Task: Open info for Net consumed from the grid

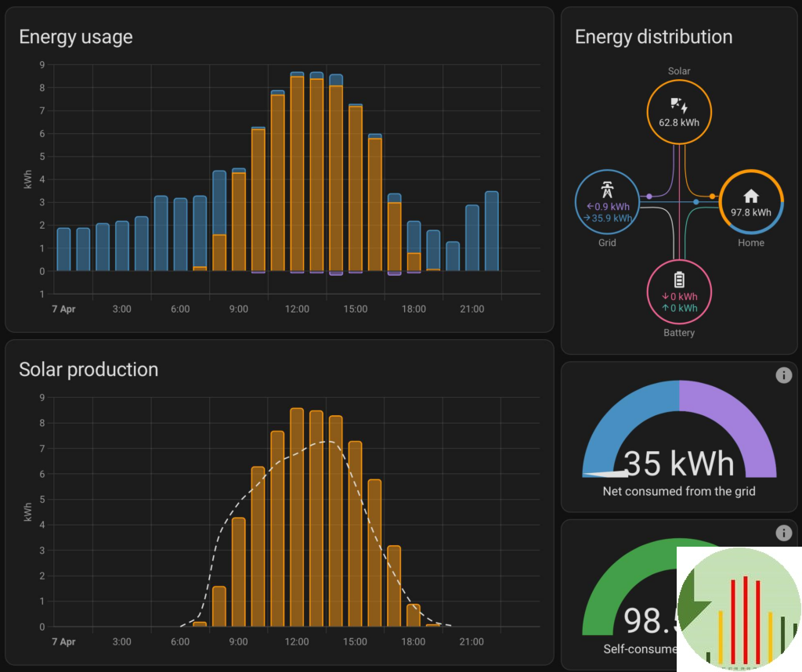Action: 783,376
